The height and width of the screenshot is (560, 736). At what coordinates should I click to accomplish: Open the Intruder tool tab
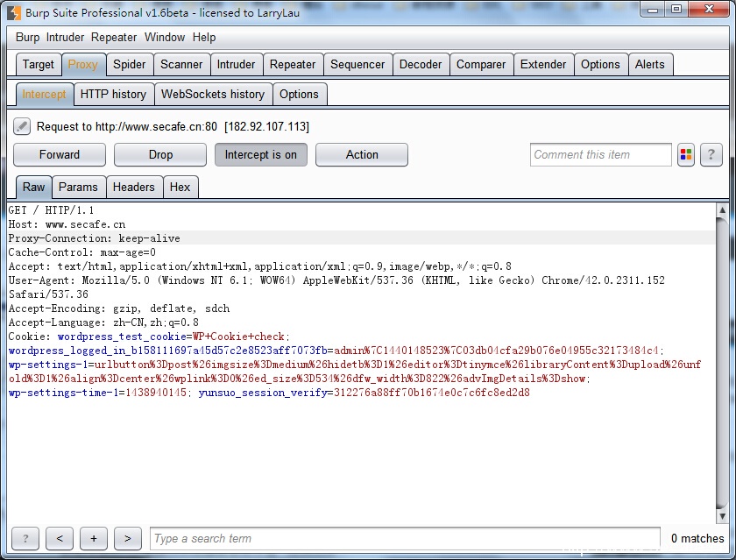(236, 64)
